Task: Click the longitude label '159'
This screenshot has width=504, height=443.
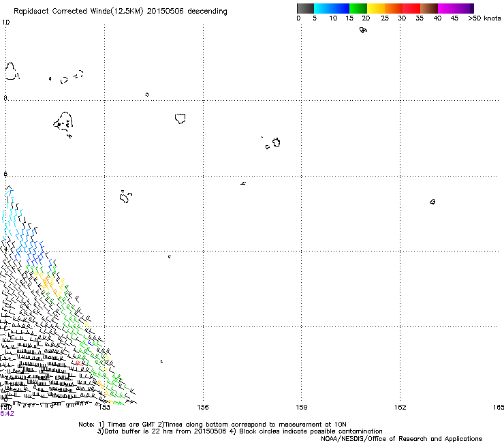Action: pyautogui.click(x=301, y=408)
